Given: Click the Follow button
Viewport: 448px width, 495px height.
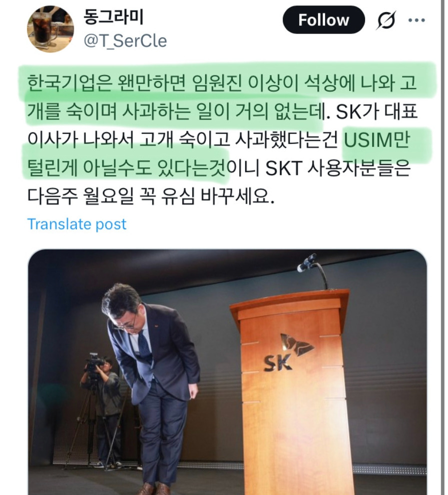Looking at the screenshot, I should (x=324, y=20).
